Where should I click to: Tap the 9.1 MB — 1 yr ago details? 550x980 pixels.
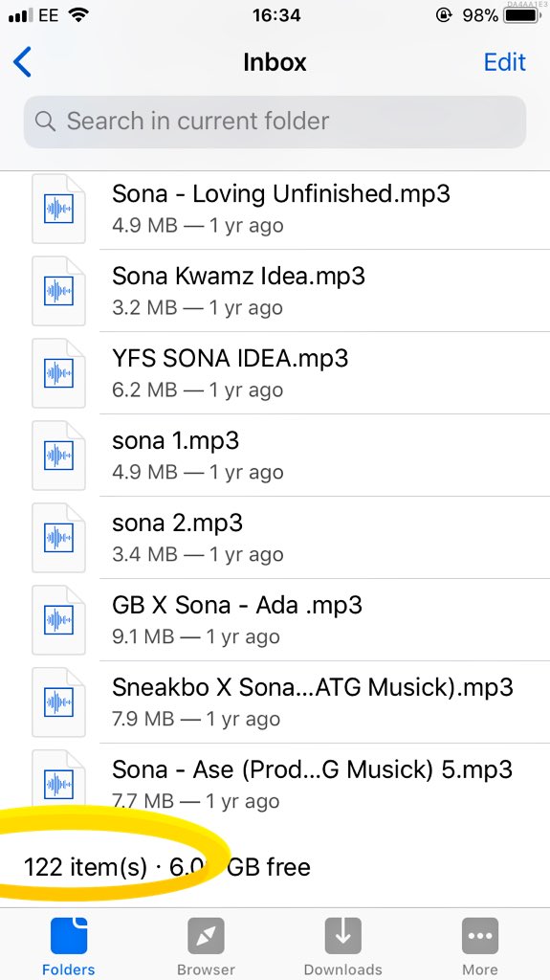tap(196, 636)
